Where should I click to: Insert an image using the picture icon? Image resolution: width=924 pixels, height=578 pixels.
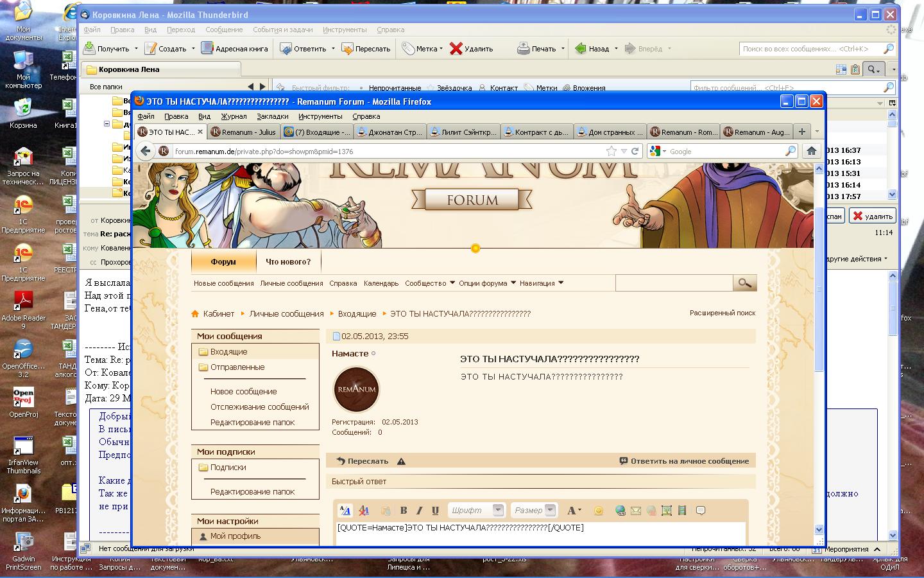point(667,511)
